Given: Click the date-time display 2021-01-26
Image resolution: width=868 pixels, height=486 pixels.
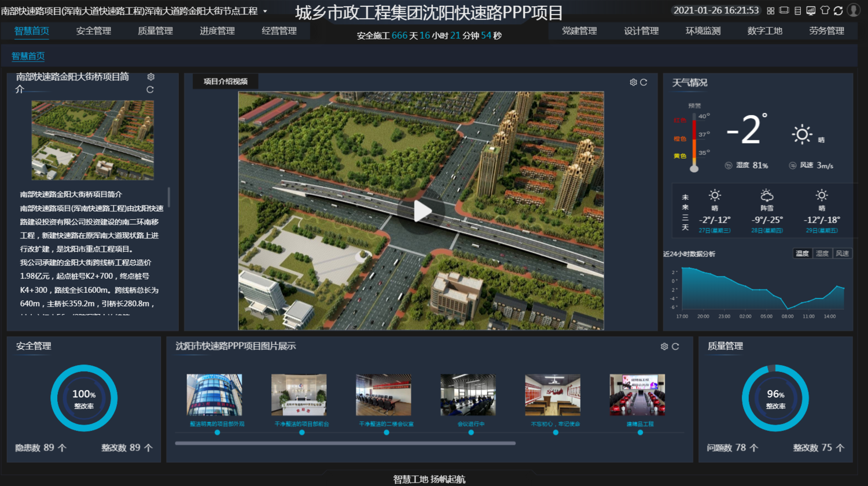Looking at the screenshot, I should click(x=716, y=10).
